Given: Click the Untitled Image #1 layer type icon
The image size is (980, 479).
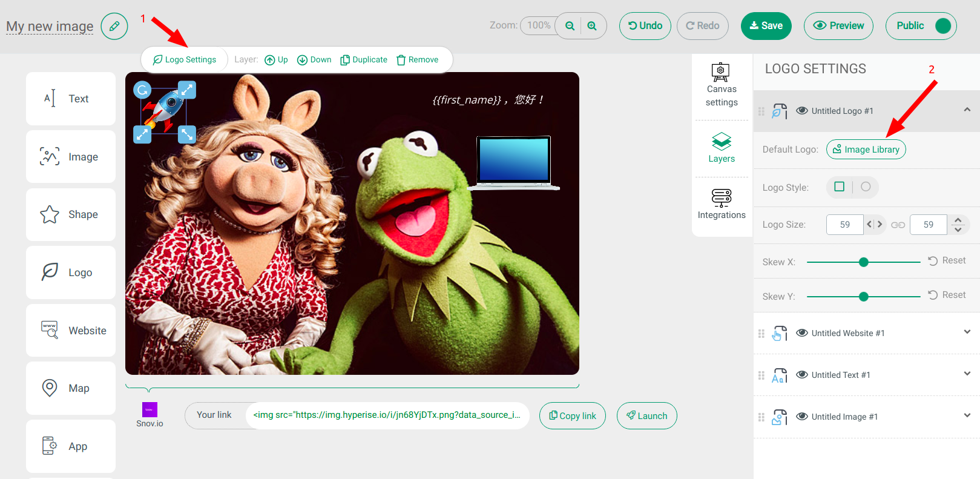Looking at the screenshot, I should (x=780, y=417).
